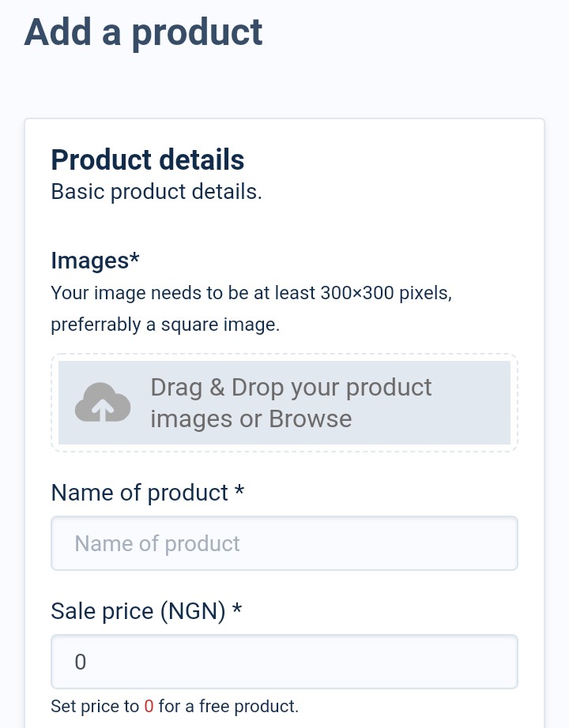Click the 'Drag & Drop your product' text
The height and width of the screenshot is (728, 569).
(291, 387)
